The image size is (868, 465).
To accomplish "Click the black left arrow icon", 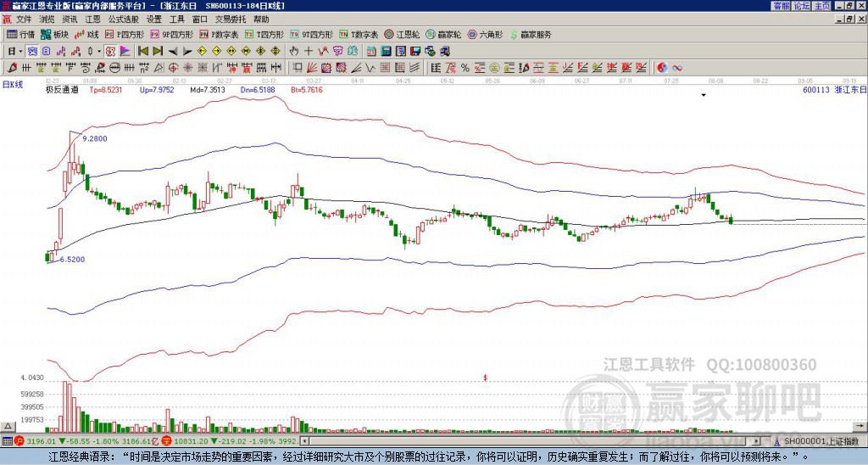I will pos(173,52).
